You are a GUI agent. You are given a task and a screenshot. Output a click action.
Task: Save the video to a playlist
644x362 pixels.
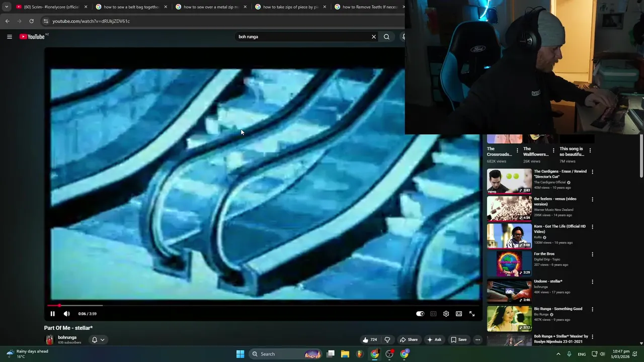(x=458, y=340)
